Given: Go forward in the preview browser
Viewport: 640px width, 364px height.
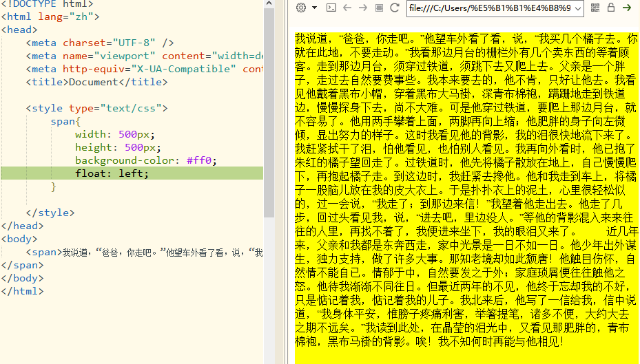Looking at the screenshot, I should pyautogui.click(x=363, y=8).
